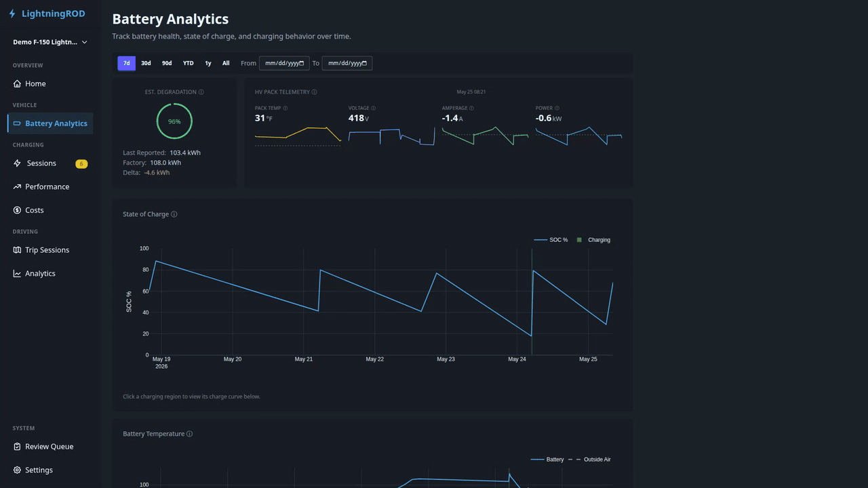868x488 pixels.
Task: Click info icon next to HV Pack Telemetry
Action: pos(314,92)
